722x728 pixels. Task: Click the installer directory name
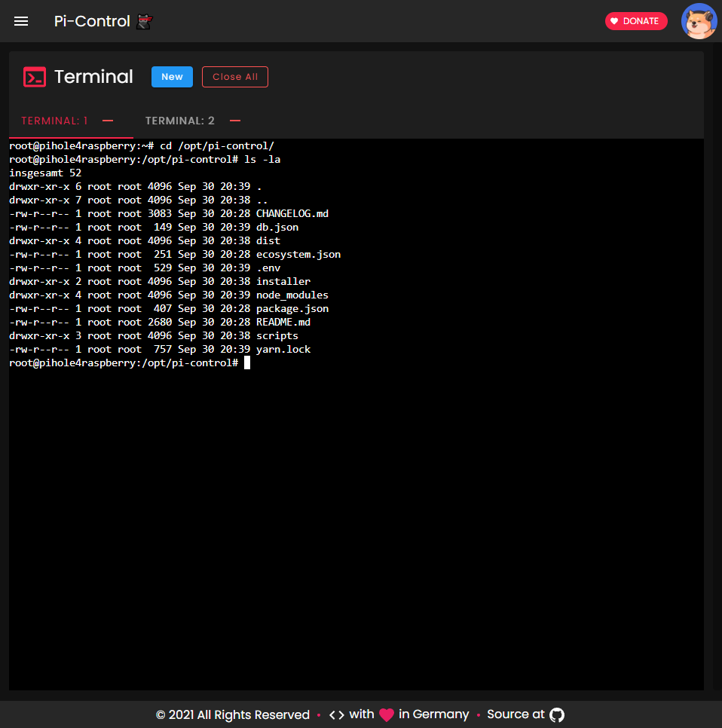(x=283, y=281)
